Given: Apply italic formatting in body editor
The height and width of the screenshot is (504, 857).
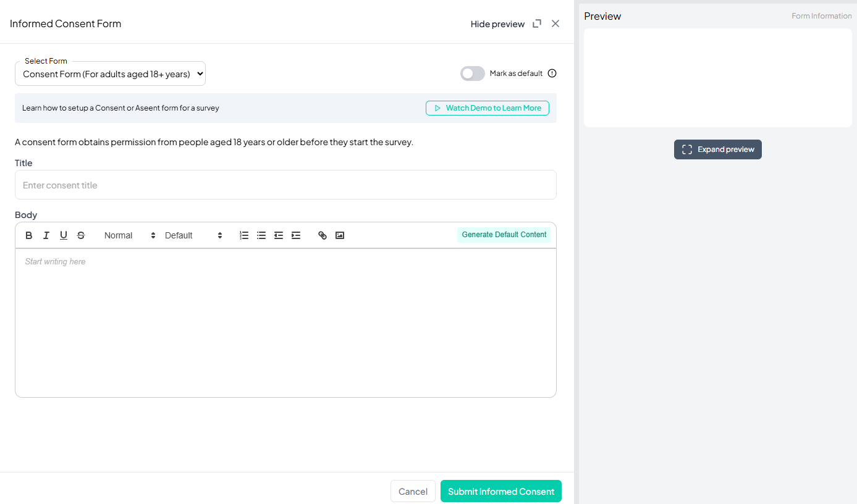Looking at the screenshot, I should tap(46, 235).
